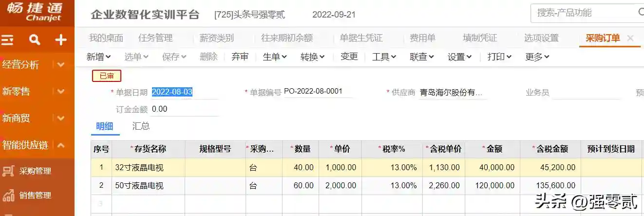Click the search icon in product search box
This screenshot has height=216, width=644.
tap(640, 13)
